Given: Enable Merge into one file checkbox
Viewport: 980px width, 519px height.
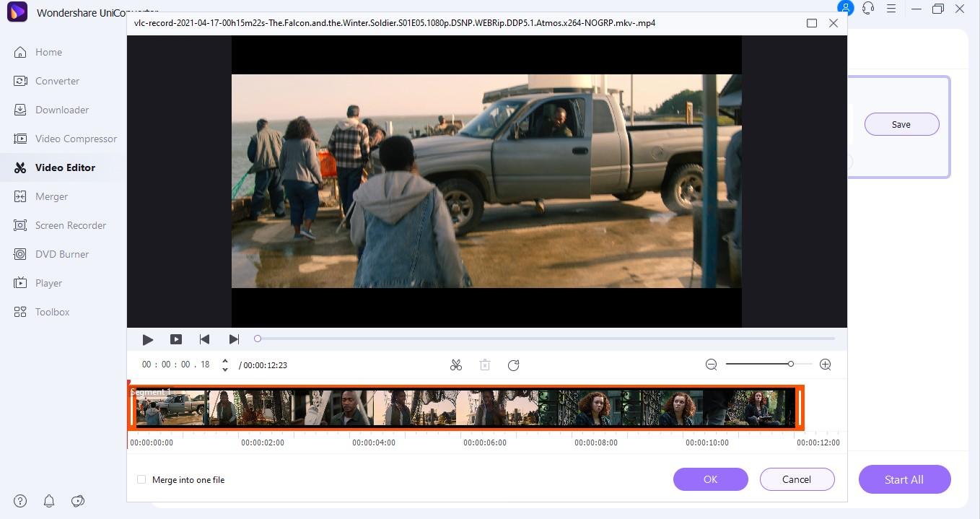Looking at the screenshot, I should [x=141, y=479].
